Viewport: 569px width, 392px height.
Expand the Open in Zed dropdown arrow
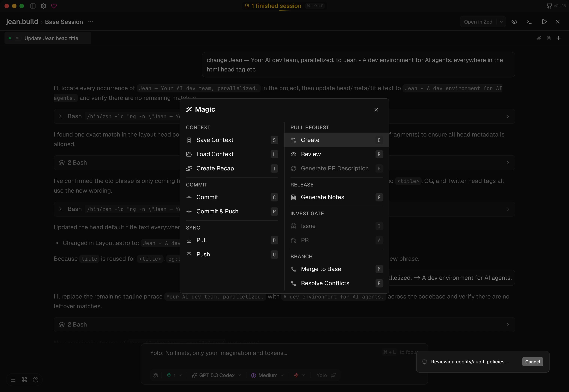click(501, 22)
